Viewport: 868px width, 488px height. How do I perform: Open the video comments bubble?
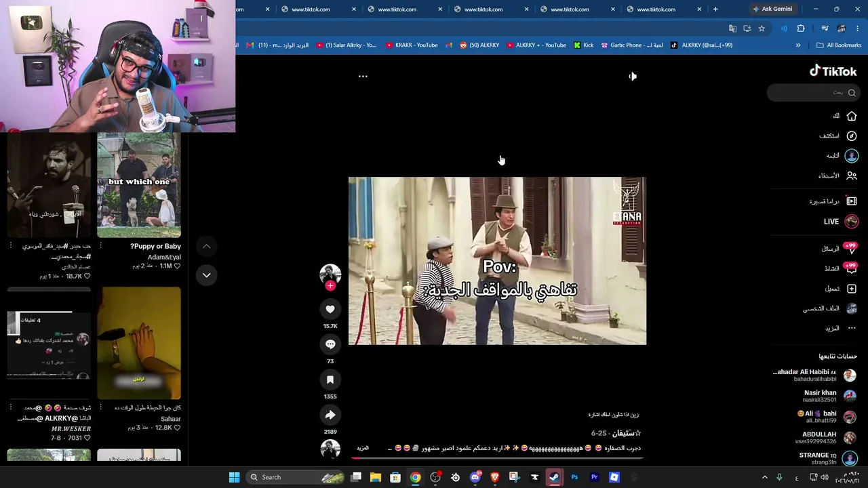coord(330,344)
